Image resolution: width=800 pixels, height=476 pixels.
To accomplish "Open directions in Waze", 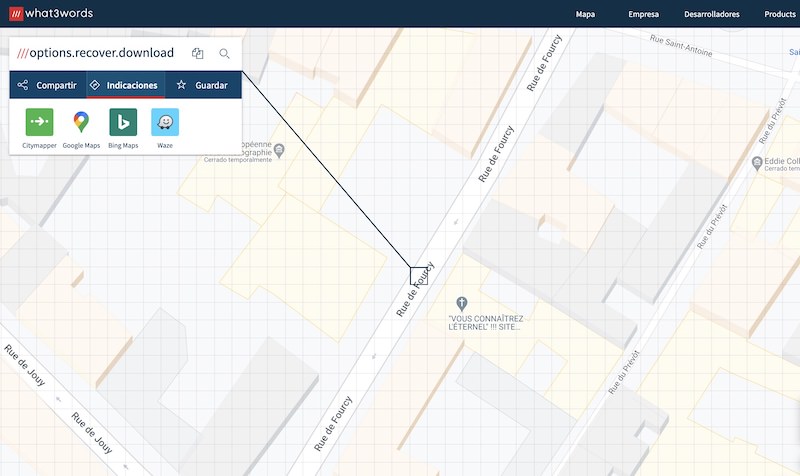I will click(x=165, y=128).
